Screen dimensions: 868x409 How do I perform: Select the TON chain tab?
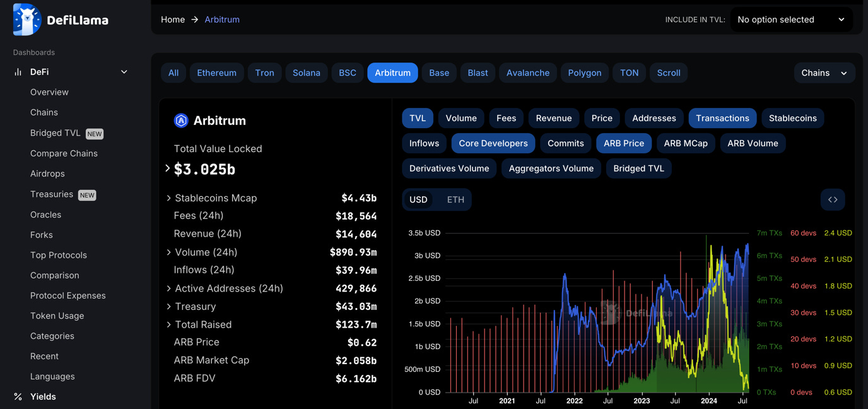point(629,73)
